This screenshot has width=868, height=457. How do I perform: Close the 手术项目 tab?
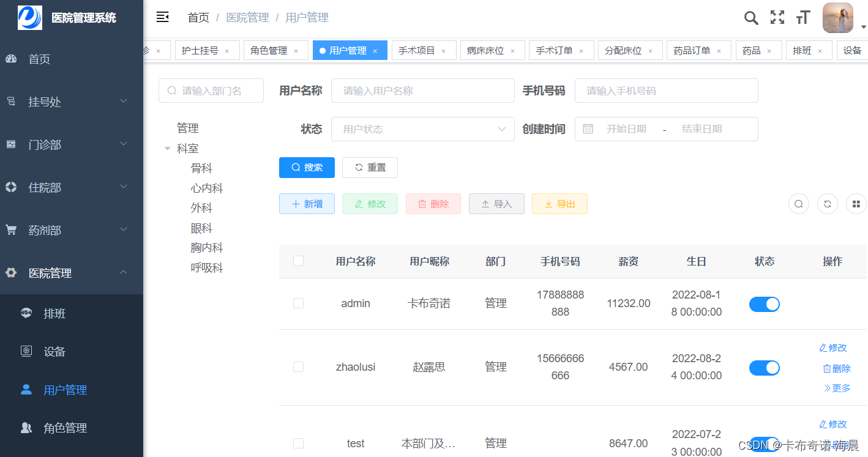coord(443,51)
